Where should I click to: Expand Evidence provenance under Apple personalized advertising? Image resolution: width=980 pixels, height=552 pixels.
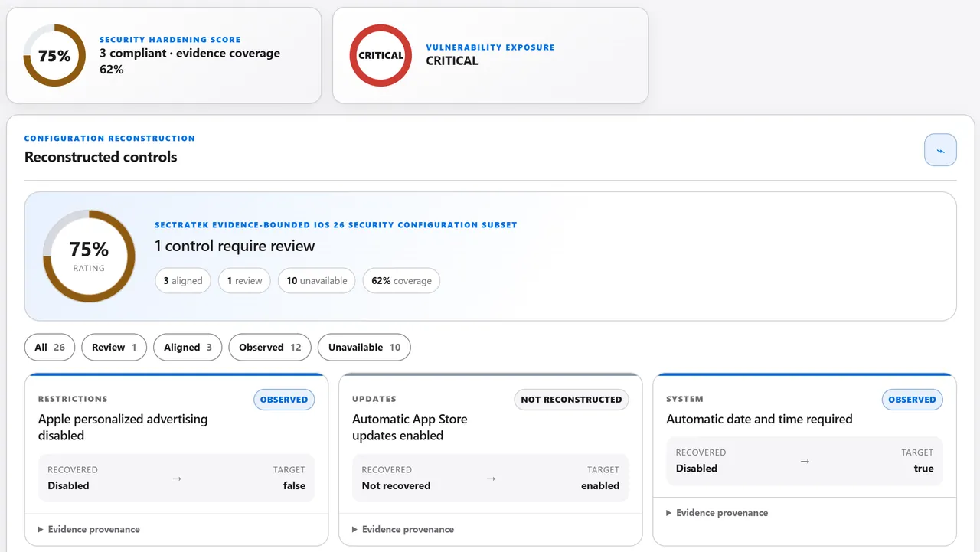click(x=89, y=529)
